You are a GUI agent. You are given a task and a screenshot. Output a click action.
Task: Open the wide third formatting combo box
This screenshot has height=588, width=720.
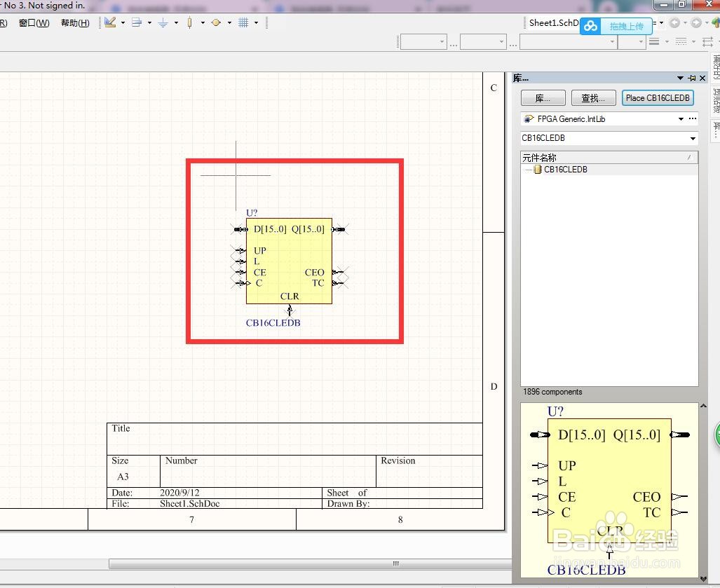pyautogui.click(x=568, y=42)
